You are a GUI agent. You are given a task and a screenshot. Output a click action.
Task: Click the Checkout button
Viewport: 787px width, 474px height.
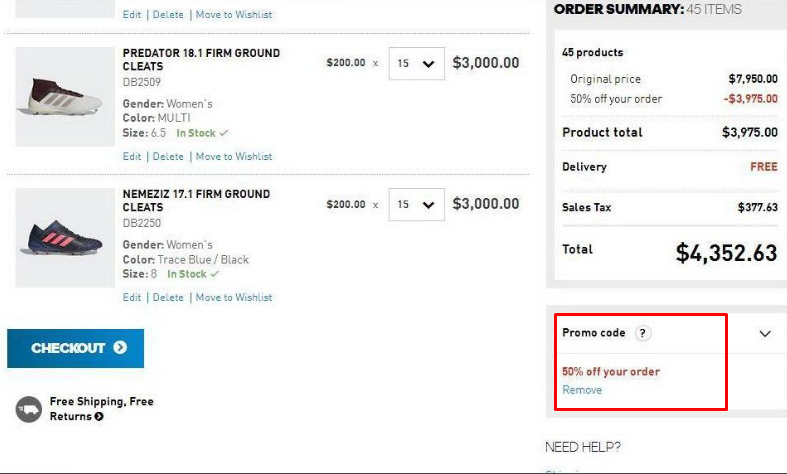75,348
